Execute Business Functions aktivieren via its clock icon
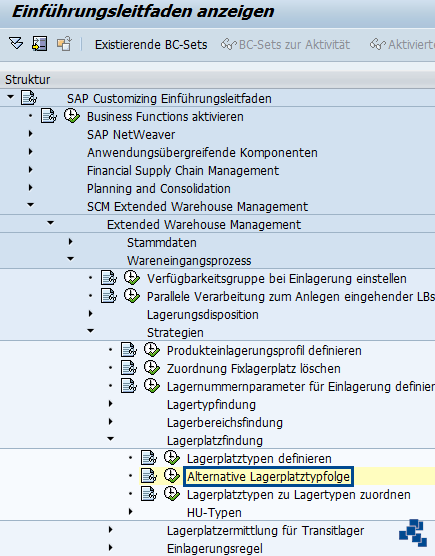Screen dimensions: 435x556 click(72, 116)
